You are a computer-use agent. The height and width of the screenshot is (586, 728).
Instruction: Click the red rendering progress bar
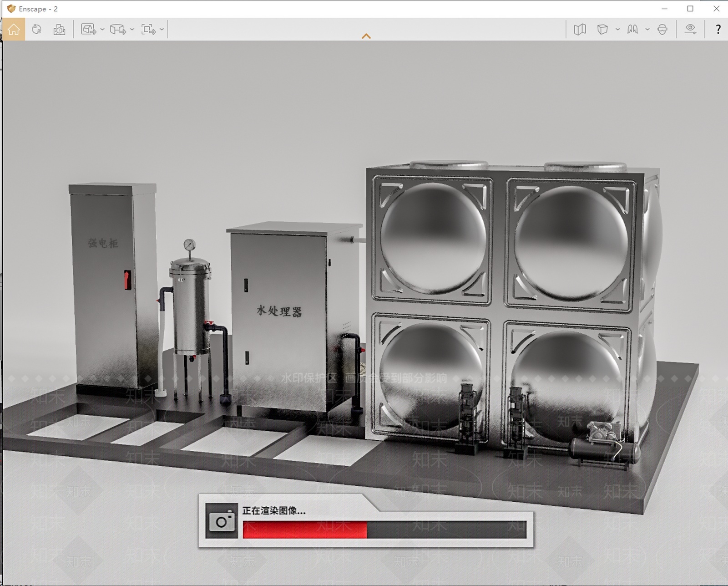pyautogui.click(x=305, y=530)
